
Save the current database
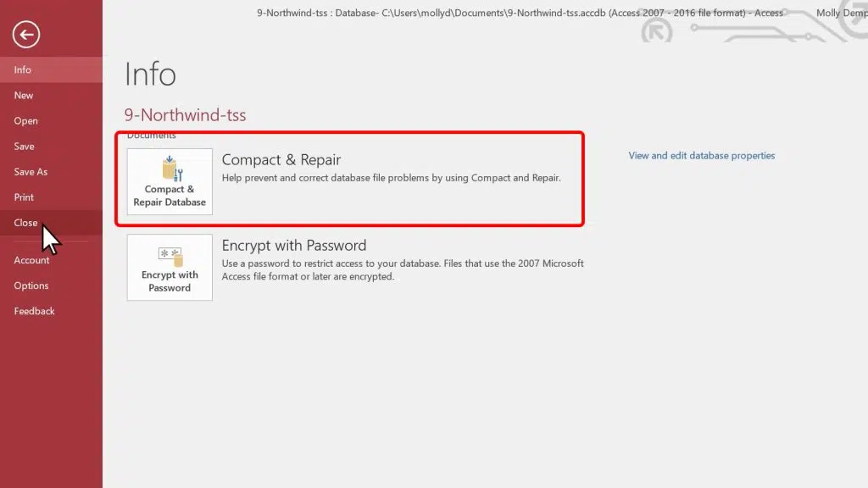click(x=24, y=146)
